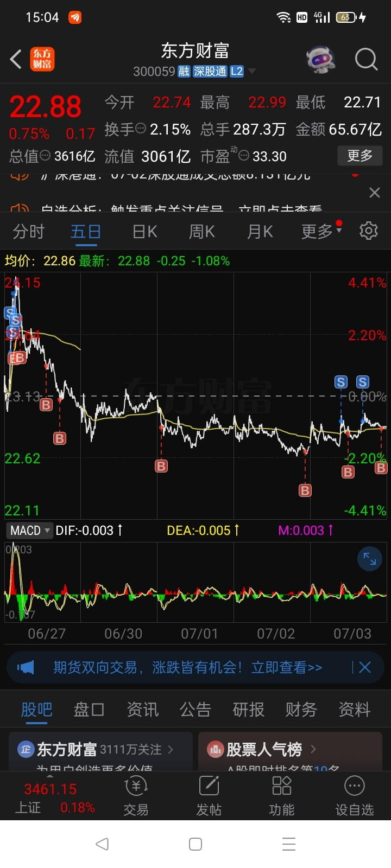This screenshot has height=868, width=391.
Task: Open the 资讯 tab
Action: 142,710
